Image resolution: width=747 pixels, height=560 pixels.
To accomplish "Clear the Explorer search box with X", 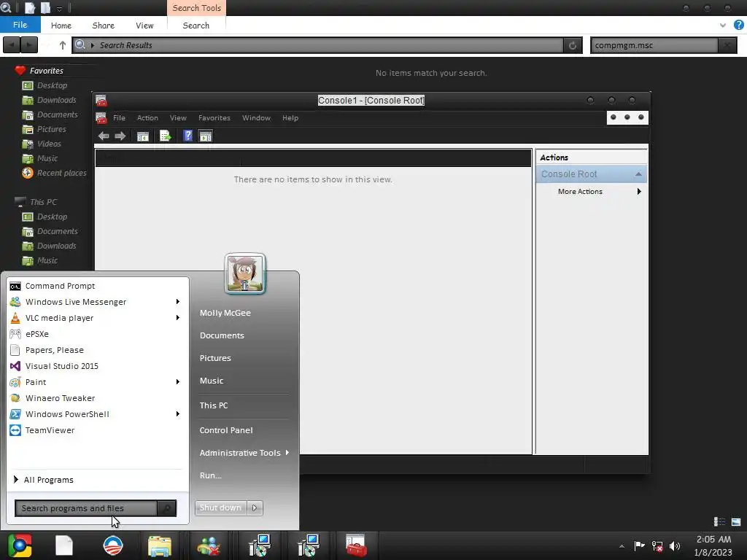I will pyautogui.click(x=727, y=45).
